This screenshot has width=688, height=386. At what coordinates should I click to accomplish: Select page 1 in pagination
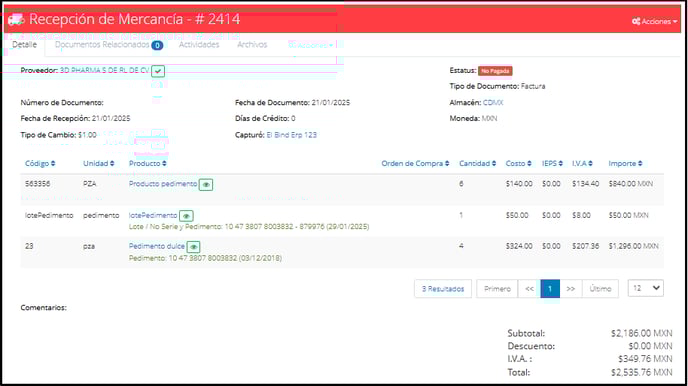[550, 289]
